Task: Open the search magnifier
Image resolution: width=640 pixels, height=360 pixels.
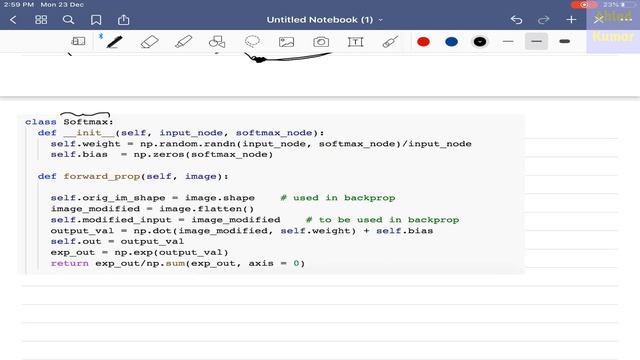Action: pos(69,20)
